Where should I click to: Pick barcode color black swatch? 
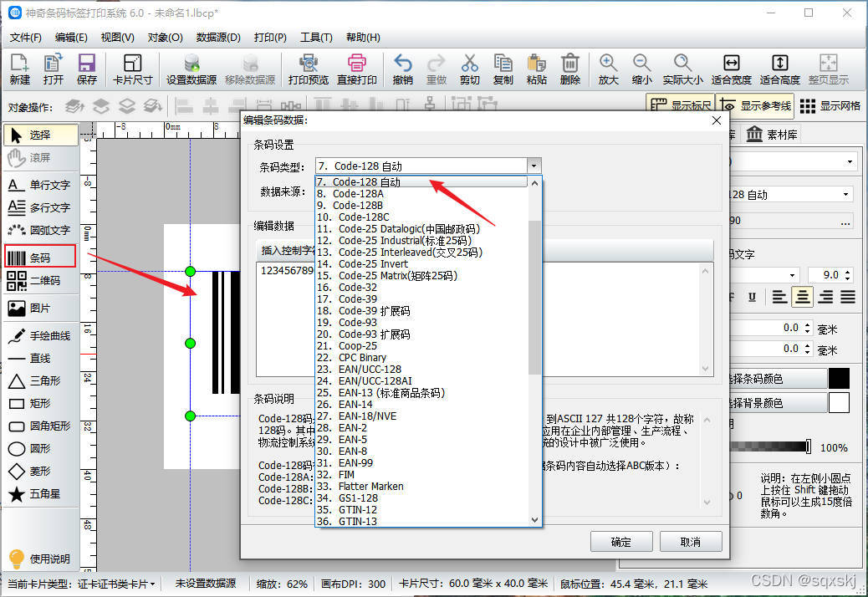click(x=839, y=379)
